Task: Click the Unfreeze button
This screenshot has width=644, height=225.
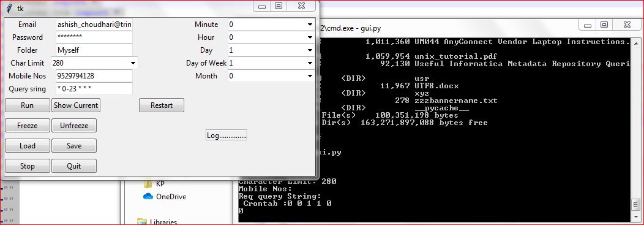Action: tap(74, 126)
